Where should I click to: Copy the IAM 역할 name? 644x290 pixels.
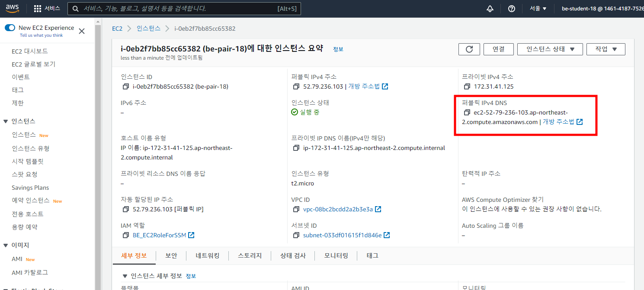click(125, 235)
